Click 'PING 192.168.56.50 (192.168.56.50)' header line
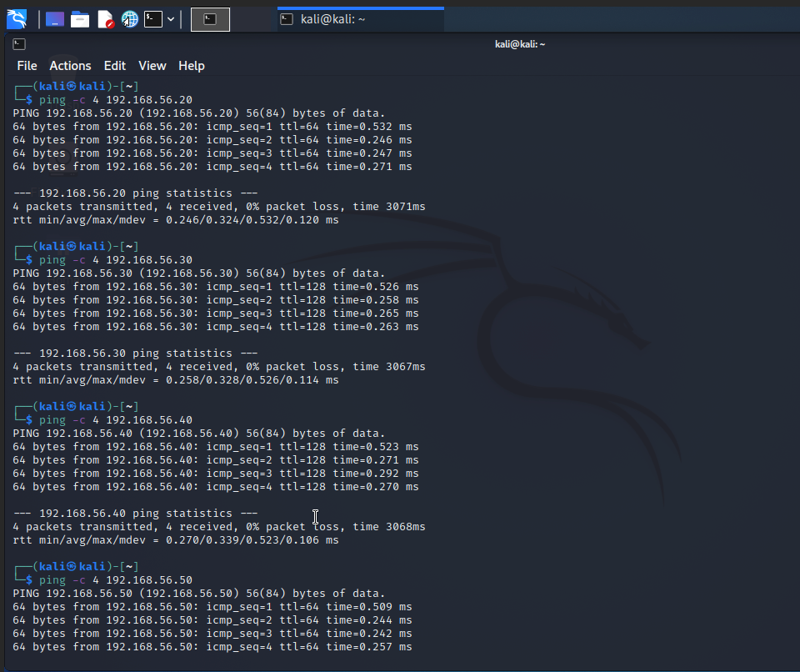The height and width of the screenshot is (672, 800). (199, 594)
